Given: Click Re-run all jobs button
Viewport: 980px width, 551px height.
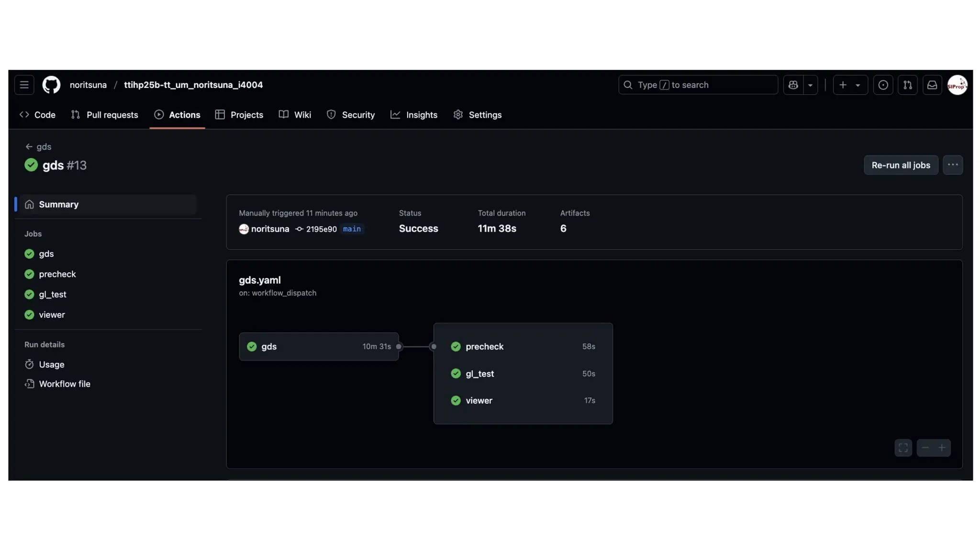Looking at the screenshot, I should click(901, 165).
